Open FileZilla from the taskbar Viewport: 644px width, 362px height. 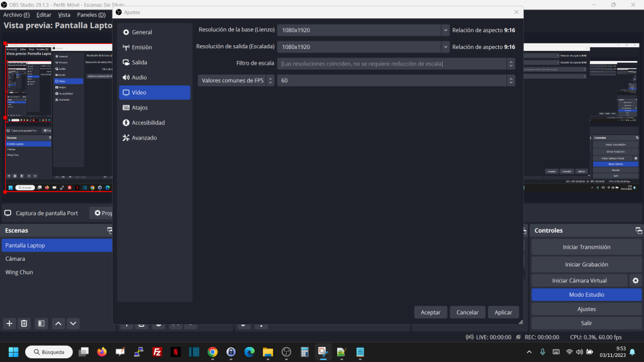(157, 352)
